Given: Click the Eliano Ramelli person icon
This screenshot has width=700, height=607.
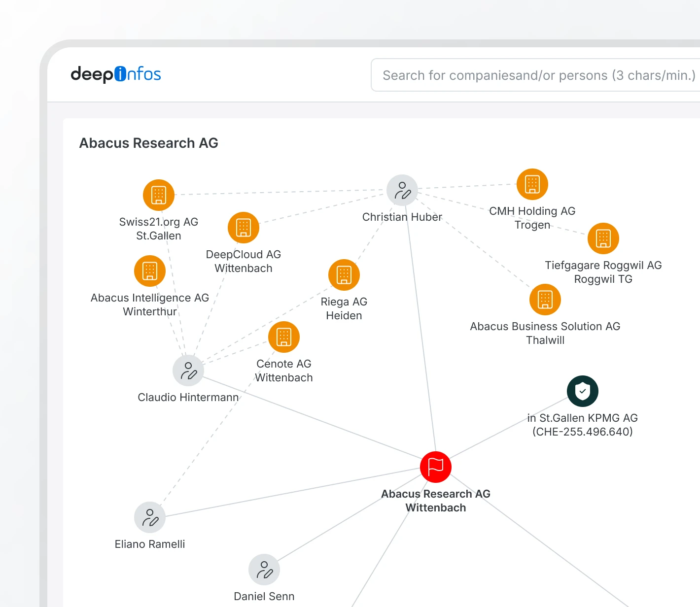Looking at the screenshot, I should pyautogui.click(x=150, y=517).
